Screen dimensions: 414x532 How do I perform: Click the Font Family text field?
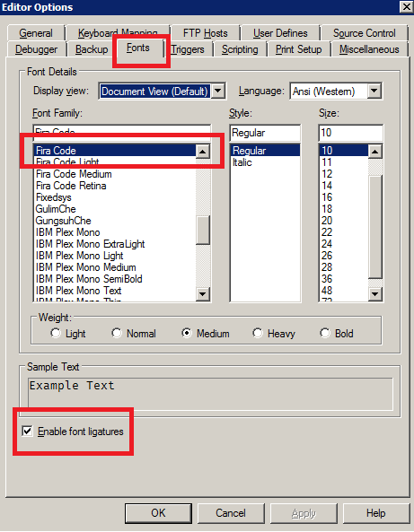122,133
